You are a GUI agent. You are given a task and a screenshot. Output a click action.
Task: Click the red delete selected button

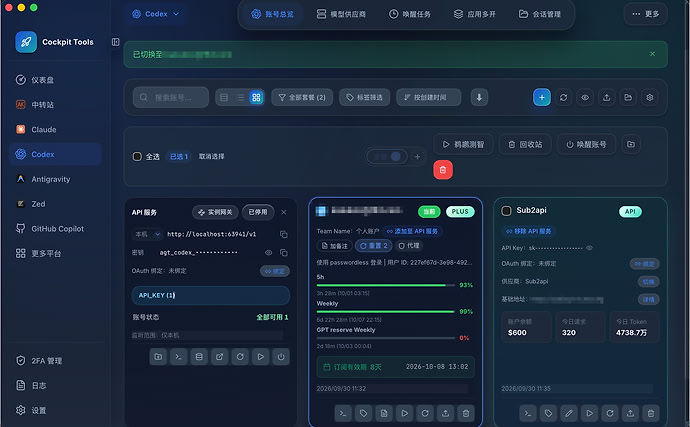tap(443, 169)
